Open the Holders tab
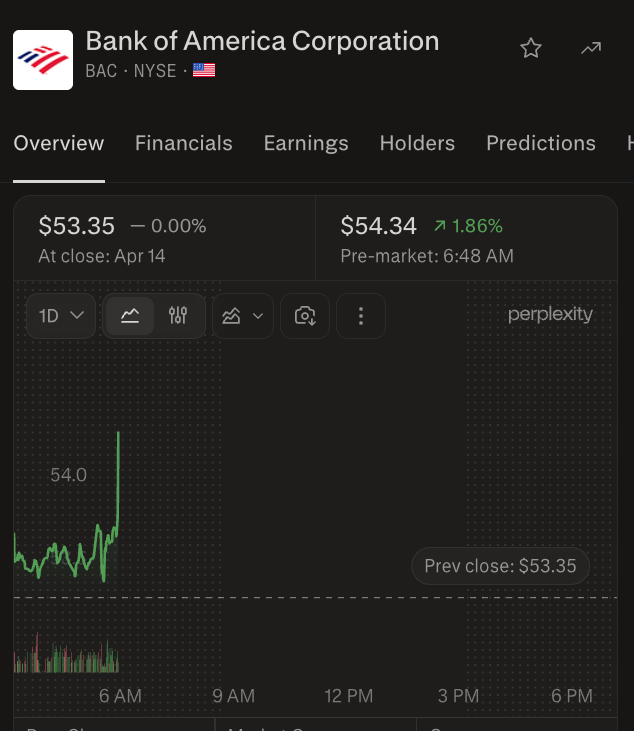Viewport: 634px width, 731px height. 417,143
